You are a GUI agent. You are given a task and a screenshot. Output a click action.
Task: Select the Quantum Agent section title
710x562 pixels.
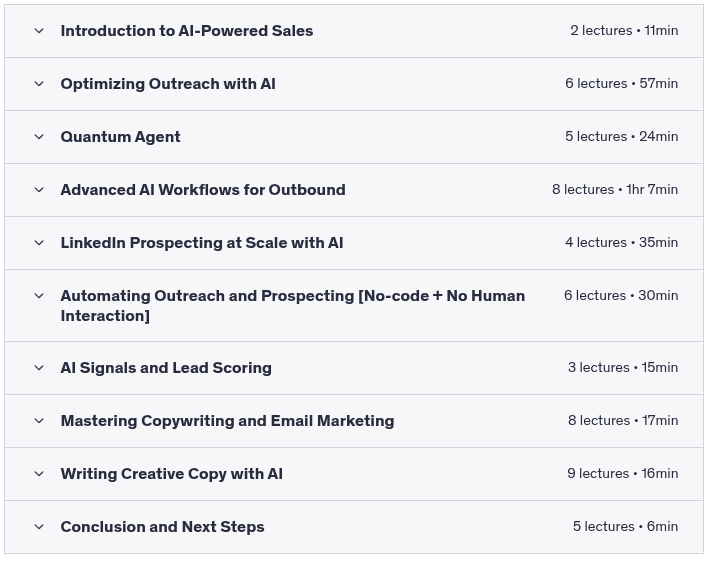[120, 137]
